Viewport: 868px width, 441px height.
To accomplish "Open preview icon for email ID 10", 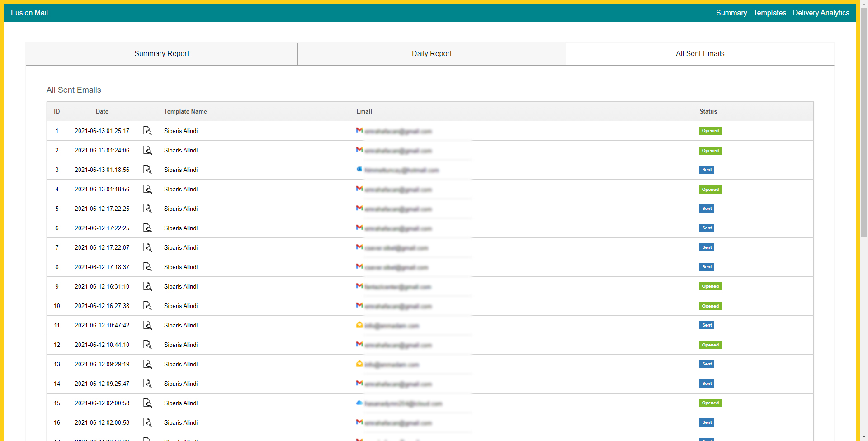I will (x=147, y=306).
